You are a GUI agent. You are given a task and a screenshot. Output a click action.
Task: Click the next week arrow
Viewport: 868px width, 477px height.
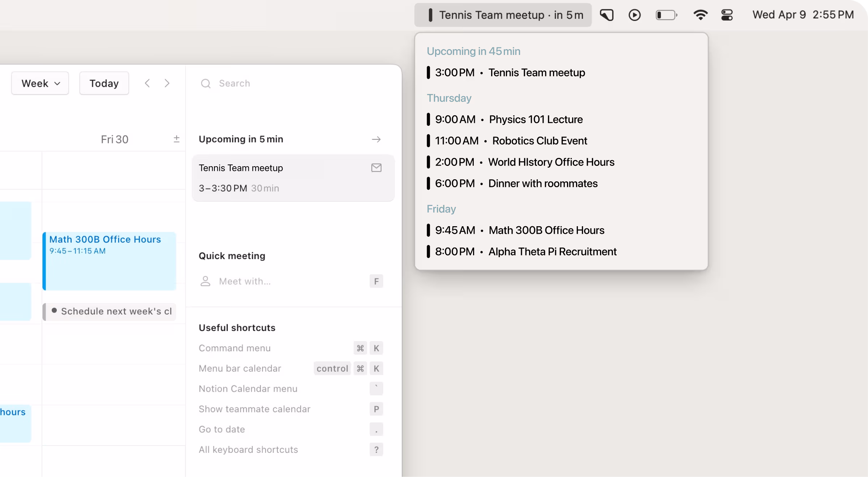[x=167, y=83]
